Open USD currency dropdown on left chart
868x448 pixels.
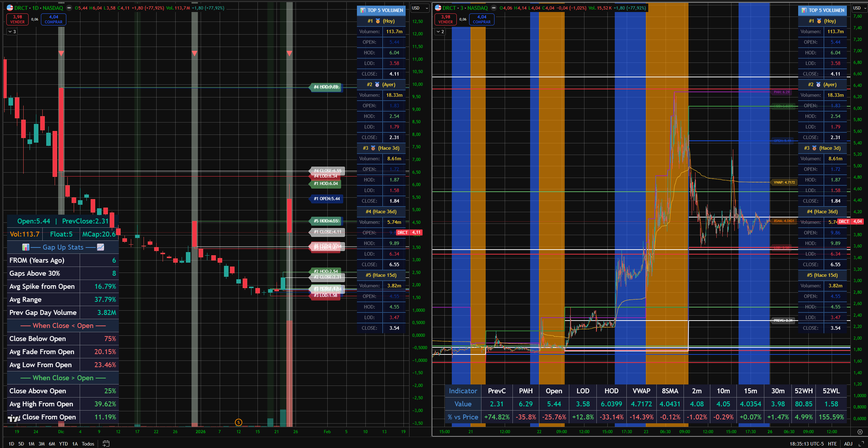coord(420,8)
